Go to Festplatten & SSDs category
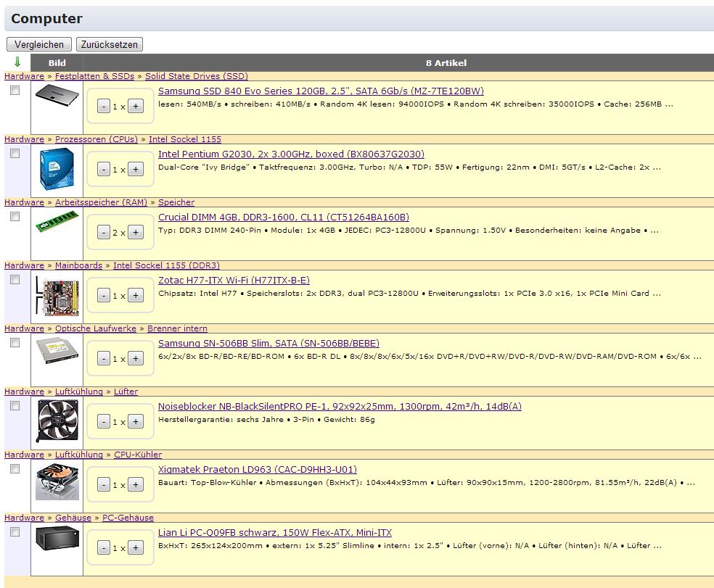Screen dimensions: 714x588 (95, 76)
